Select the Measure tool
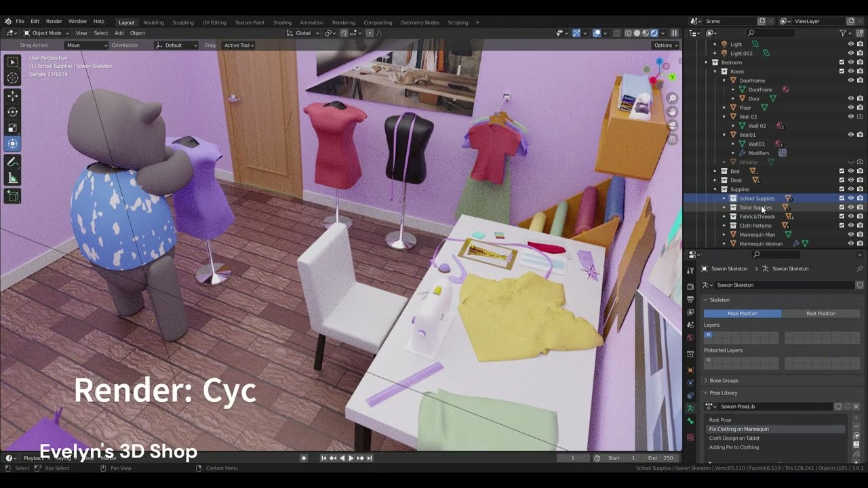This screenshot has height=488, width=868. pyautogui.click(x=13, y=178)
